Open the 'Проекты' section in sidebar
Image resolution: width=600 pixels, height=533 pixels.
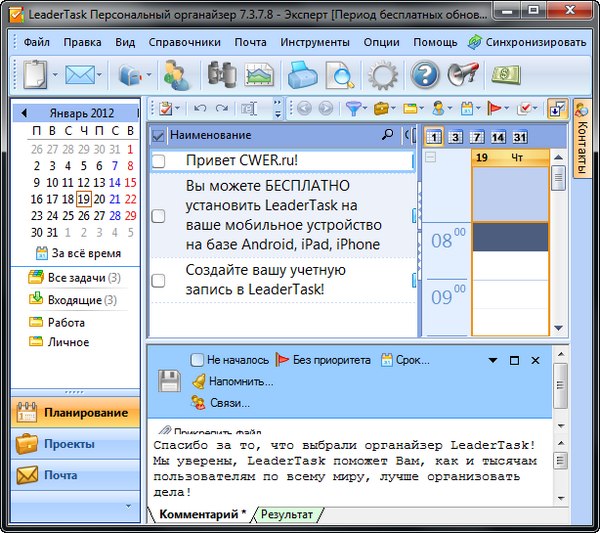pos(70,444)
